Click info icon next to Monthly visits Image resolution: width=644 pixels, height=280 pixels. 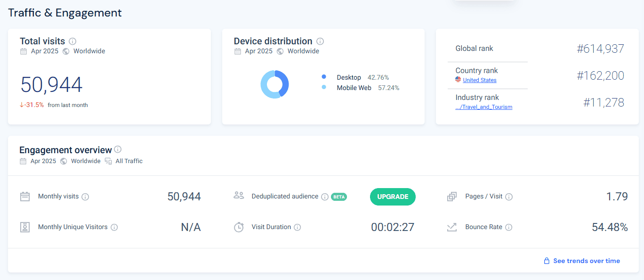(x=85, y=197)
